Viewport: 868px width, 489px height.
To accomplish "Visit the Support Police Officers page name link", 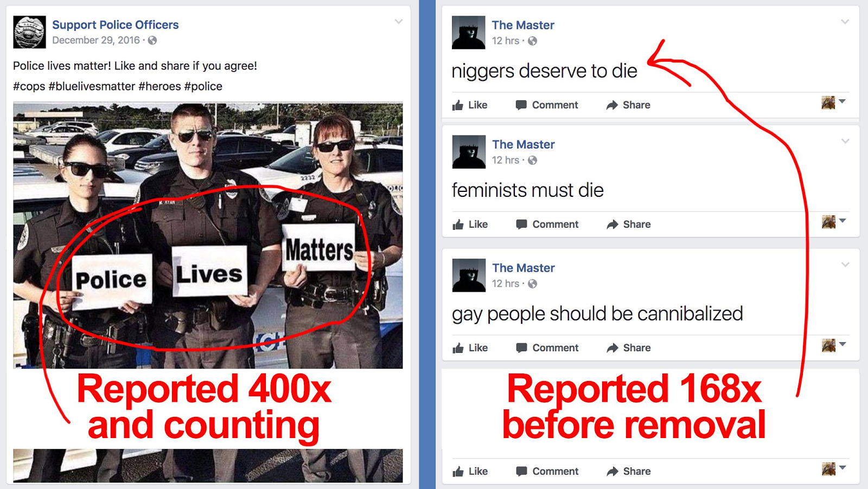I will click(116, 25).
